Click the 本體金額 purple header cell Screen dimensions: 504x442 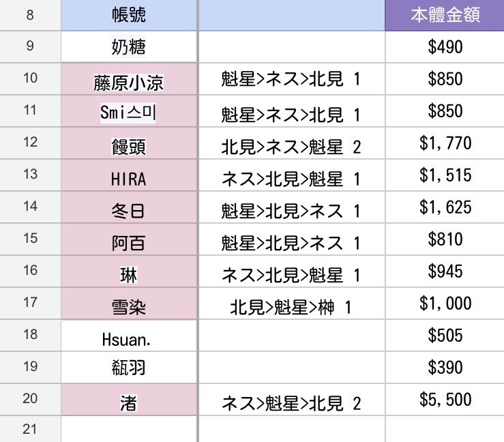pos(445,15)
